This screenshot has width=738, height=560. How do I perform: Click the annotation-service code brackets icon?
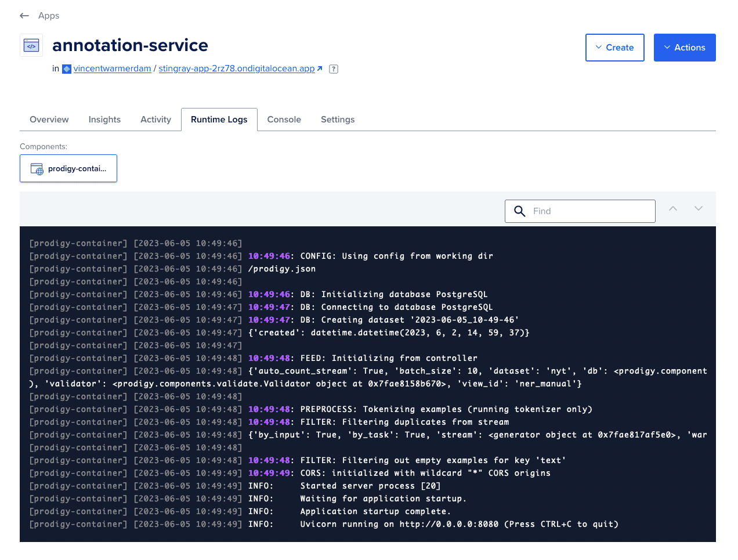pos(31,45)
